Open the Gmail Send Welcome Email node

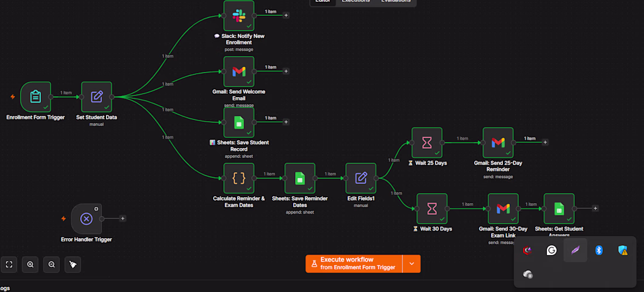point(239,71)
